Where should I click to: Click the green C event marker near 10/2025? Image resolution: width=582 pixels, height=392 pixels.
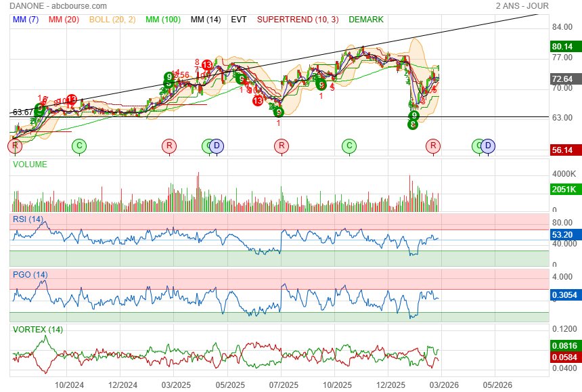[349, 146]
